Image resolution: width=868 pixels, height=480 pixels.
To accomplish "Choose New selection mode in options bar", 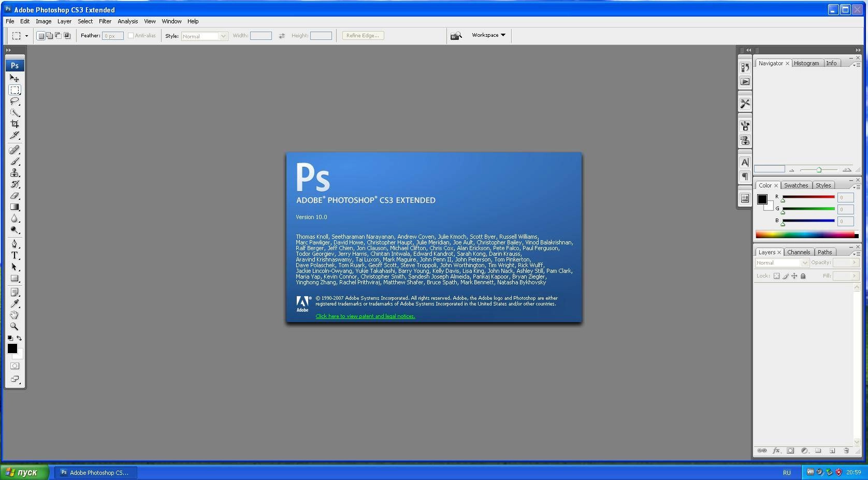I will point(40,36).
